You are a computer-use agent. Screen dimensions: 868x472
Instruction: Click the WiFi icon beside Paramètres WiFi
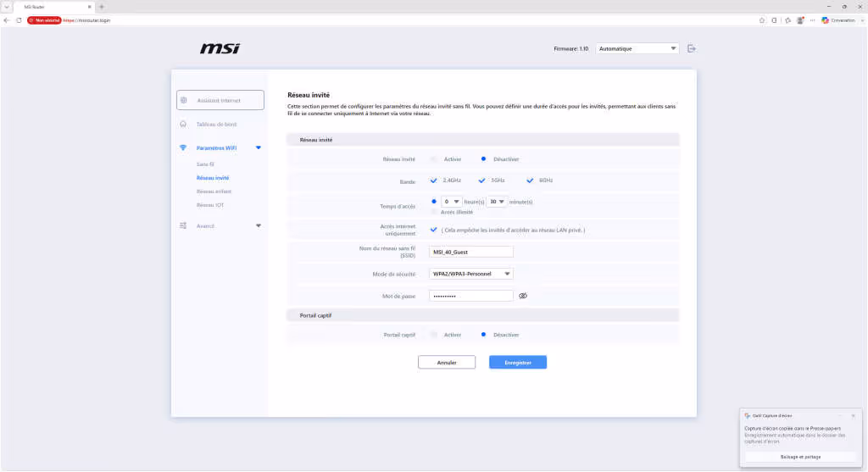183,147
